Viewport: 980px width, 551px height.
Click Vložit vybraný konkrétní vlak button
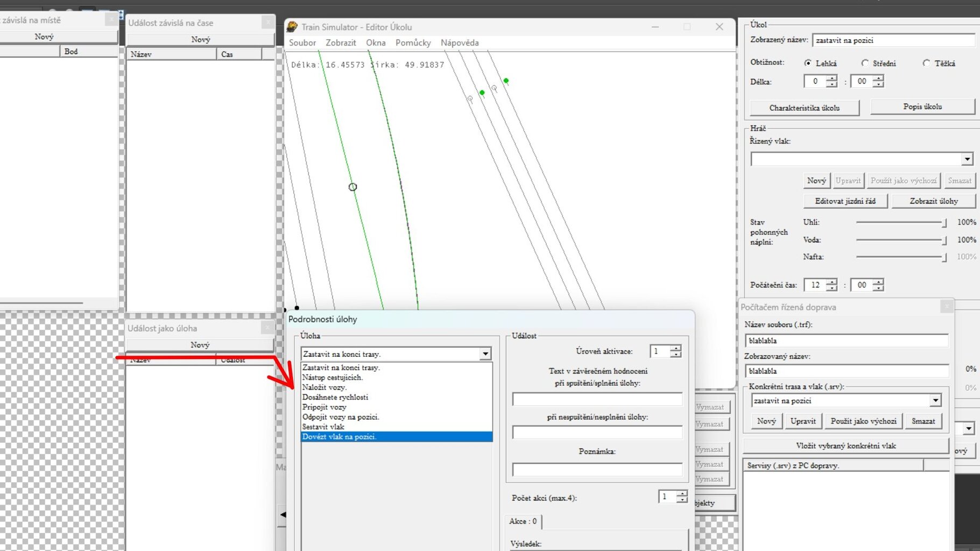click(845, 446)
